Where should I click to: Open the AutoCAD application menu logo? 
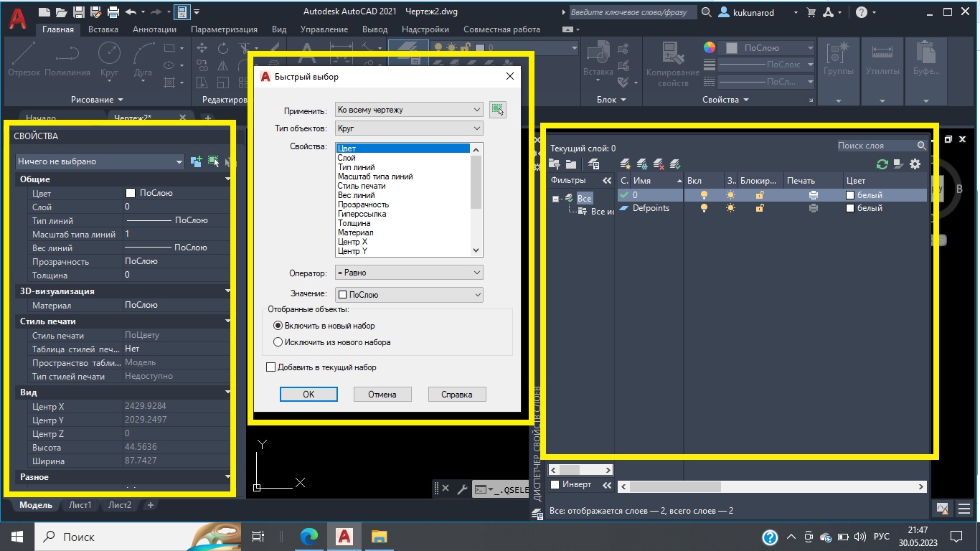[18, 17]
